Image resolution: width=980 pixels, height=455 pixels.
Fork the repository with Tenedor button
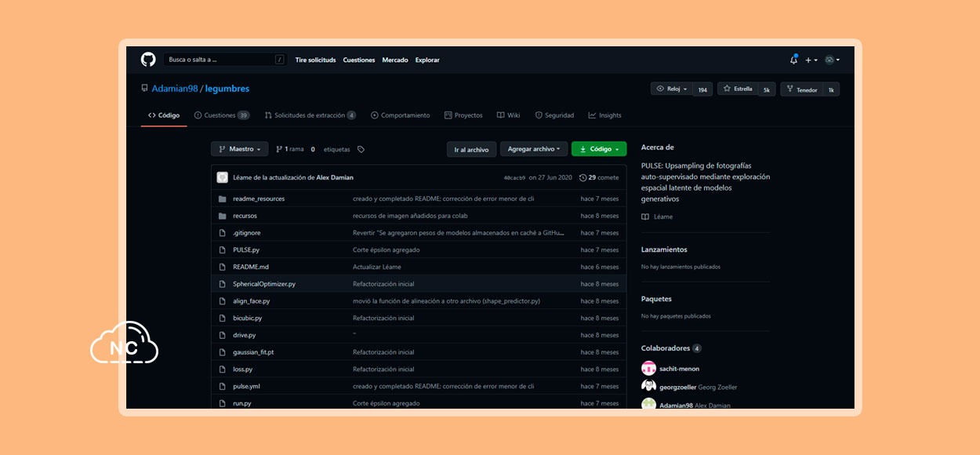pyautogui.click(x=802, y=89)
